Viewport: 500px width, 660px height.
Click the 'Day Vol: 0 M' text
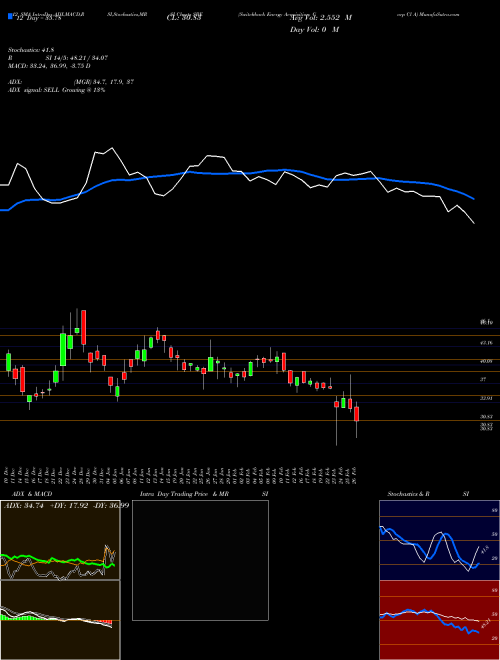[314, 30]
